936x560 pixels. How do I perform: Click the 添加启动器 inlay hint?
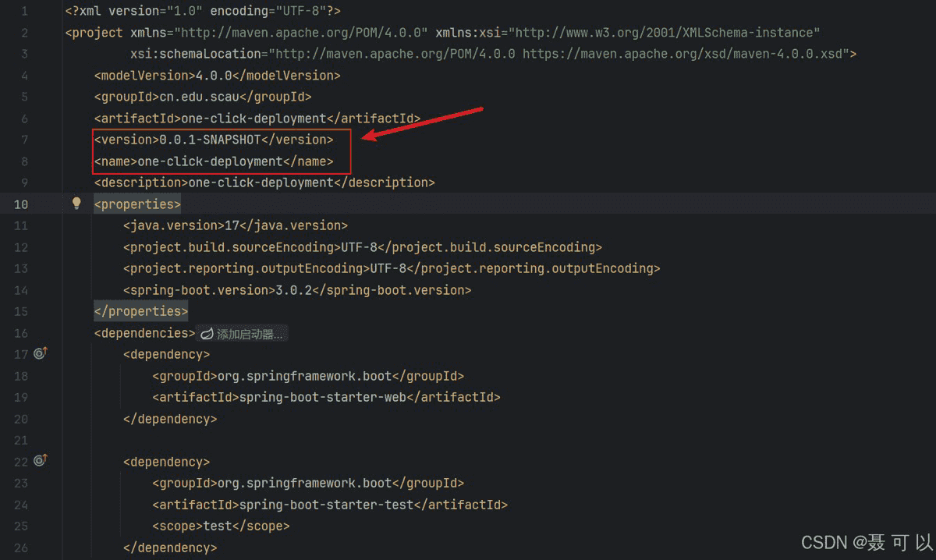[x=243, y=334]
